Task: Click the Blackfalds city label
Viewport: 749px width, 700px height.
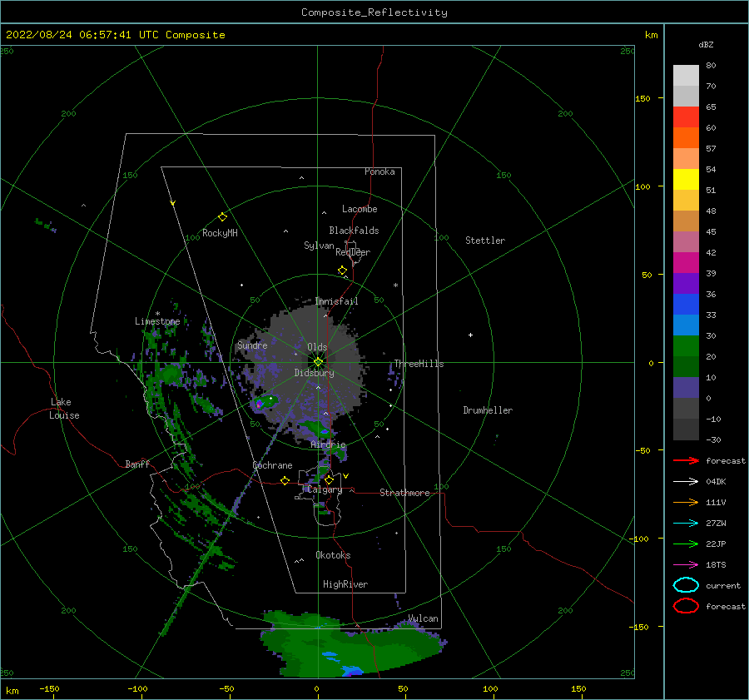Action: point(354,231)
